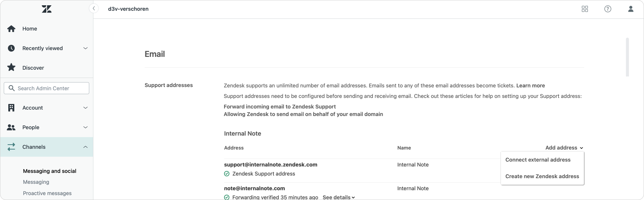Click the Home house icon
The width and height of the screenshot is (644, 200).
click(11, 29)
